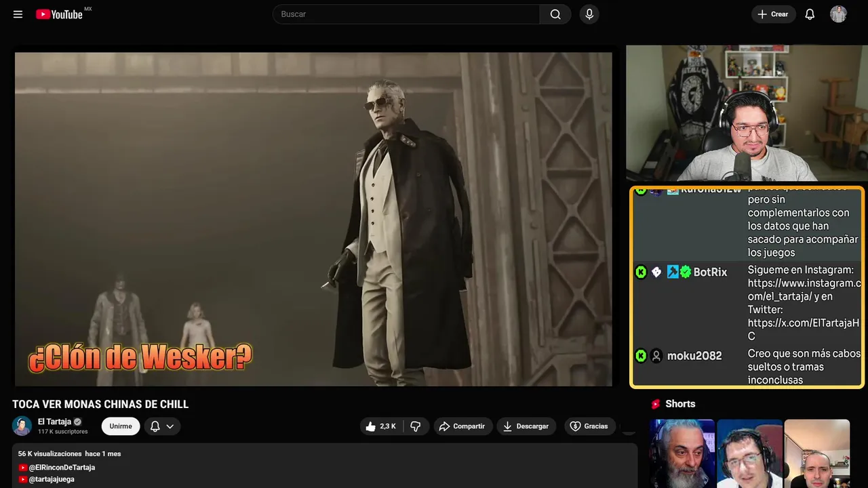Screen dimensions: 868x488
Task: Click the 117 K suscriptores text
Action: pyautogui.click(x=63, y=432)
